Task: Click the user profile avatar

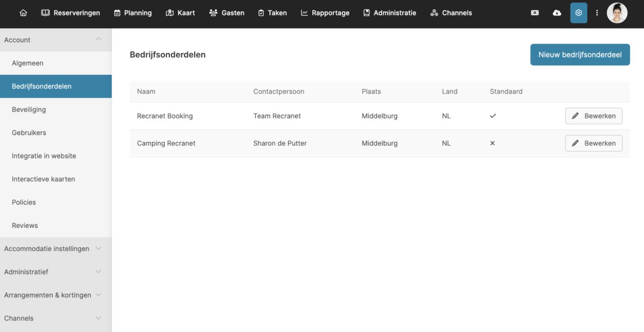Action: pyautogui.click(x=617, y=13)
